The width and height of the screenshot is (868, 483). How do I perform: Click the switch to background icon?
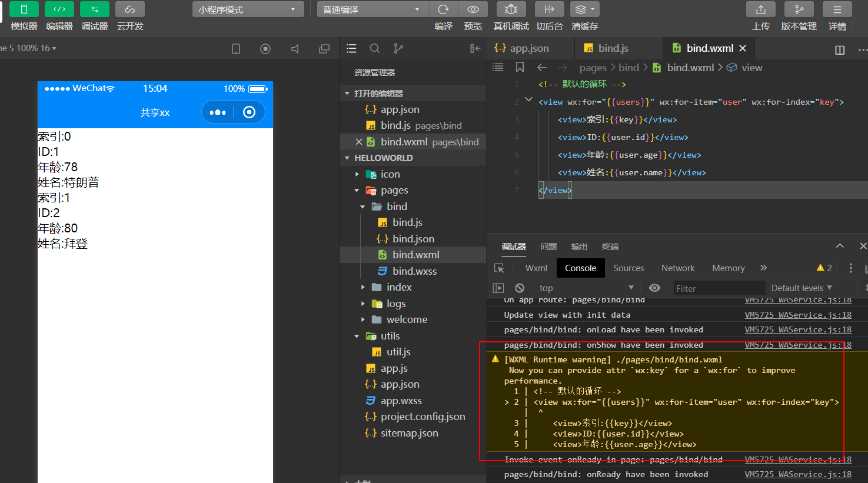(550, 9)
